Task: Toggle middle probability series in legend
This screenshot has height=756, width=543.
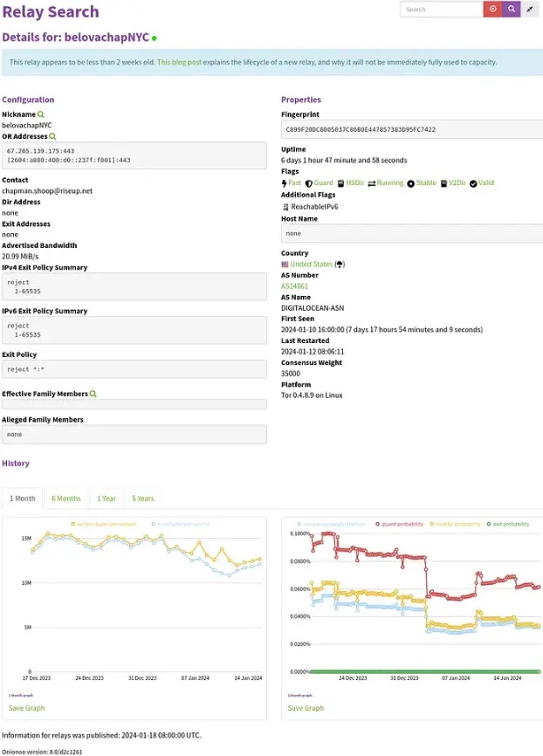Action: point(455,524)
